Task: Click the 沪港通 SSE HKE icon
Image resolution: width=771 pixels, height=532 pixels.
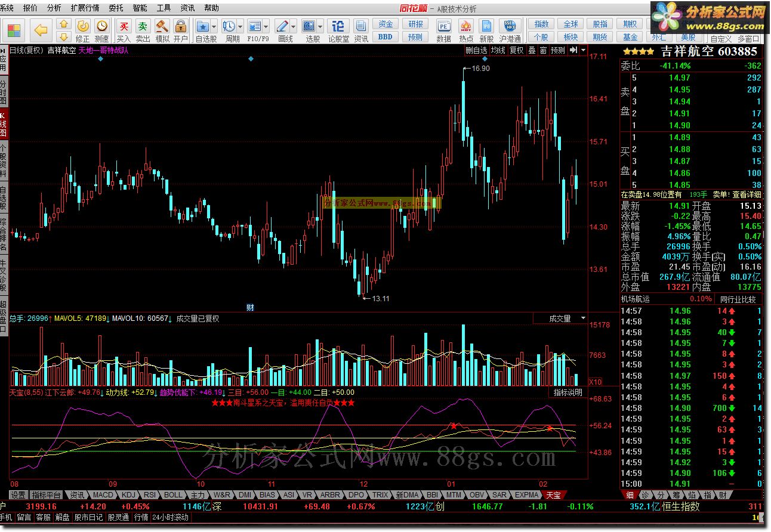Action: click(510, 26)
